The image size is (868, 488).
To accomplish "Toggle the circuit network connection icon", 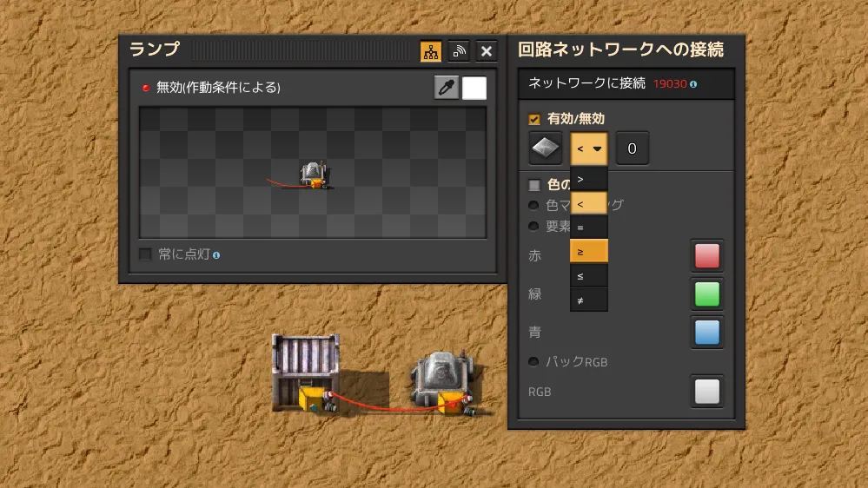I will pos(431,51).
